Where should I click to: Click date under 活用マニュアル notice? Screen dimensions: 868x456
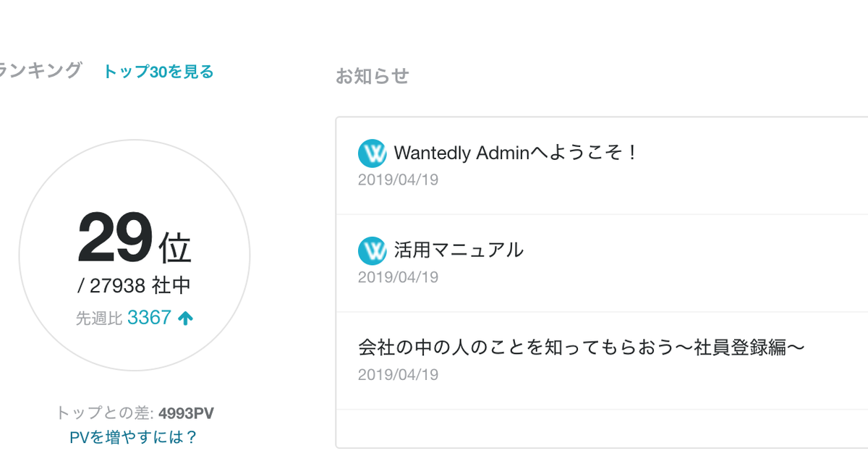click(x=398, y=277)
